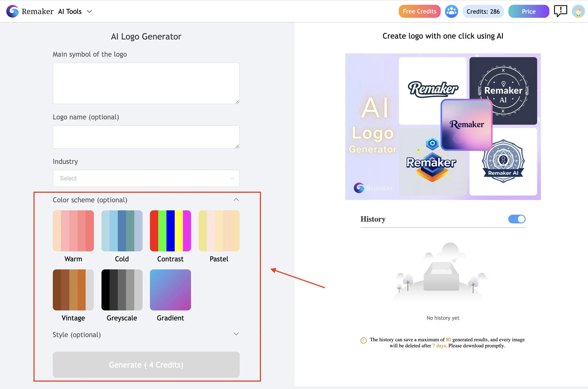Collapse the Color scheme section
The width and height of the screenshot is (588, 389).
pyautogui.click(x=236, y=200)
